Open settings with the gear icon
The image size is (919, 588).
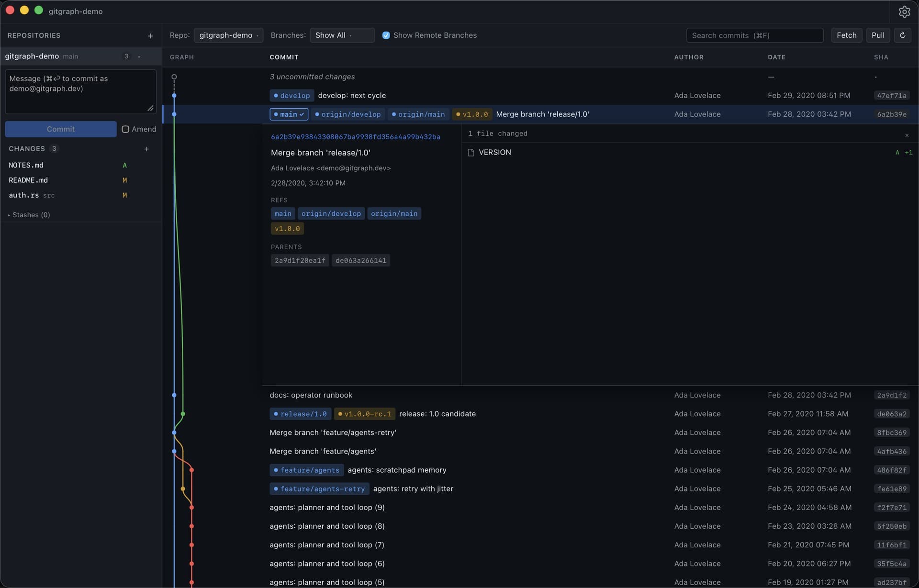[904, 11]
